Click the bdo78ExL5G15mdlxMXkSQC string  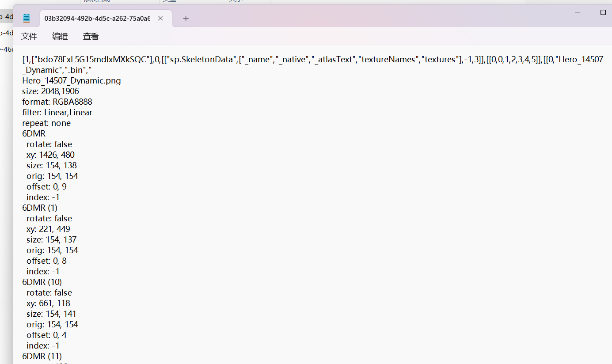point(91,59)
